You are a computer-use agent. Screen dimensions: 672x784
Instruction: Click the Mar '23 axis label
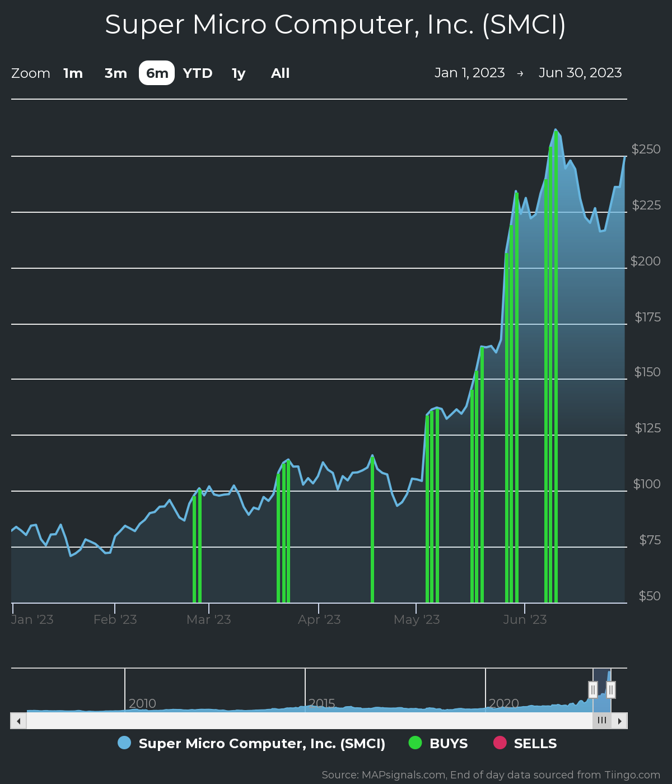208,620
